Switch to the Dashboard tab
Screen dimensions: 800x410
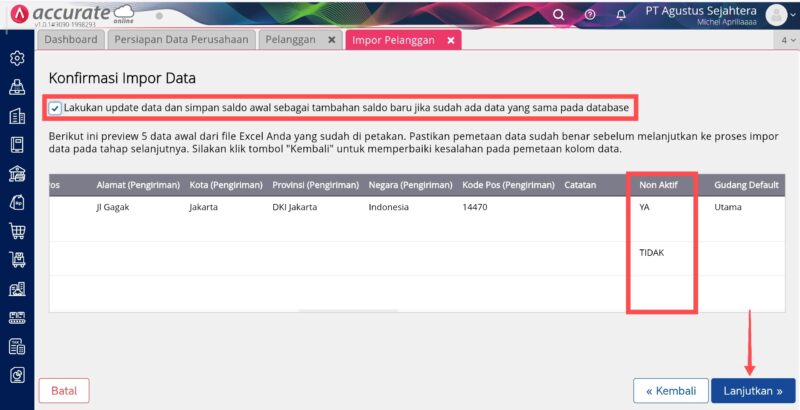pos(71,40)
